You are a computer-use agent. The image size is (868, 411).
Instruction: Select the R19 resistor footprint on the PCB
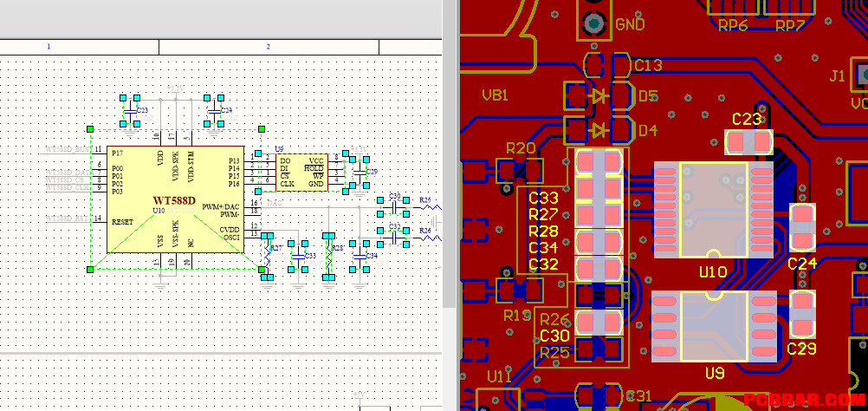click(x=520, y=290)
